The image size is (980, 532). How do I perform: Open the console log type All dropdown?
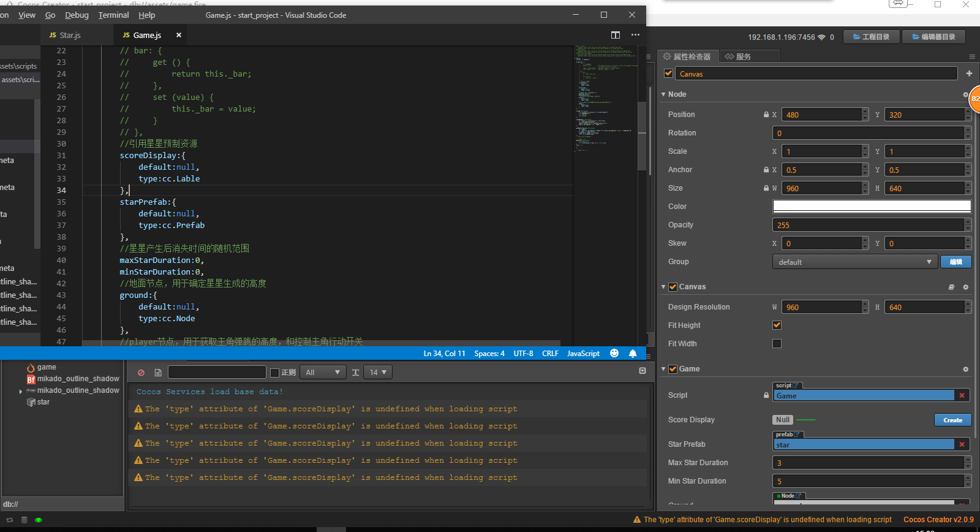(x=322, y=373)
